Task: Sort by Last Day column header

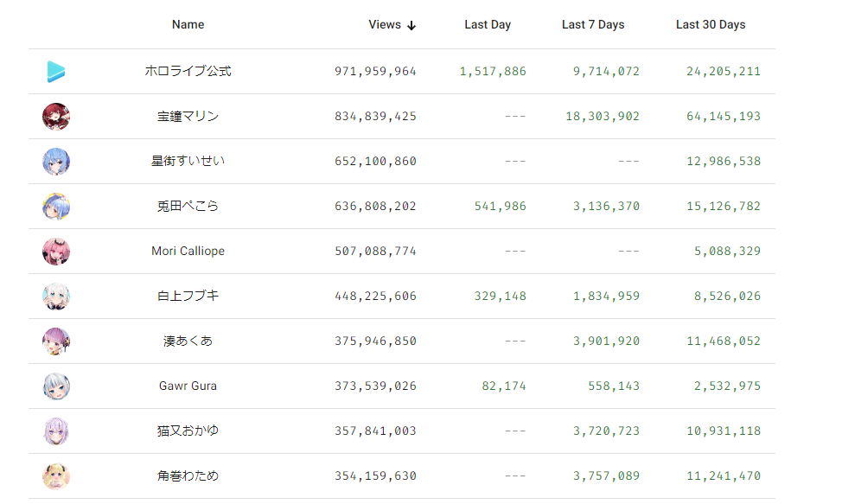Action: [488, 24]
